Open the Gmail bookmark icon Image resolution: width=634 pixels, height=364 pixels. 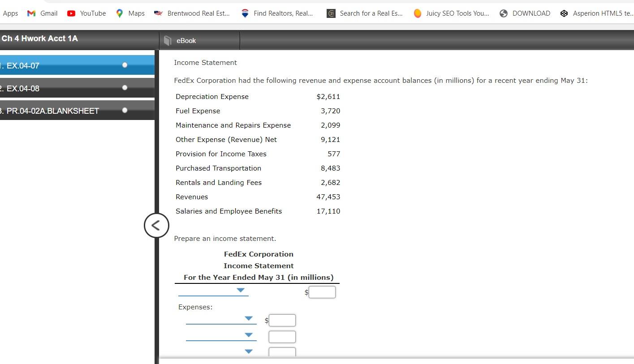point(31,13)
